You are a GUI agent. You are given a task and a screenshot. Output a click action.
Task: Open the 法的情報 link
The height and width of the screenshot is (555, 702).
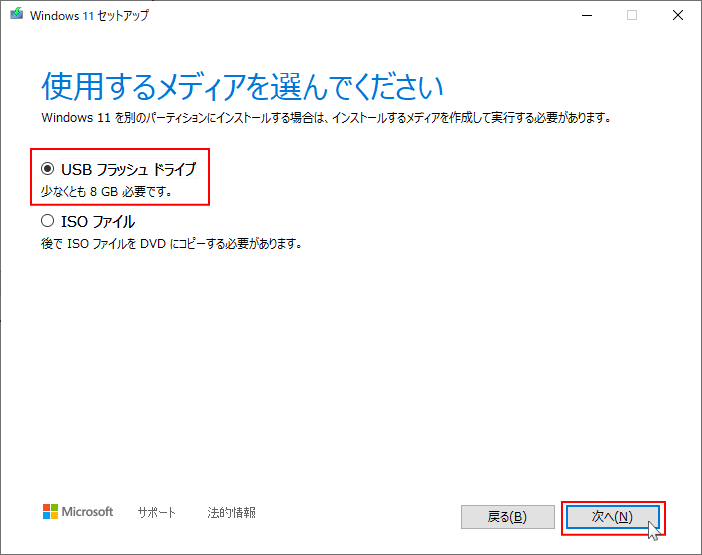[x=232, y=513]
